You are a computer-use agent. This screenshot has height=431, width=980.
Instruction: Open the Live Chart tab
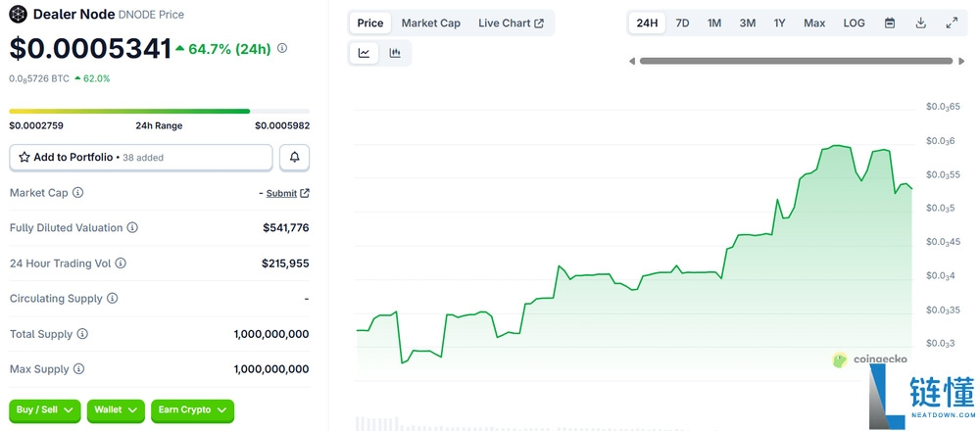point(511,23)
